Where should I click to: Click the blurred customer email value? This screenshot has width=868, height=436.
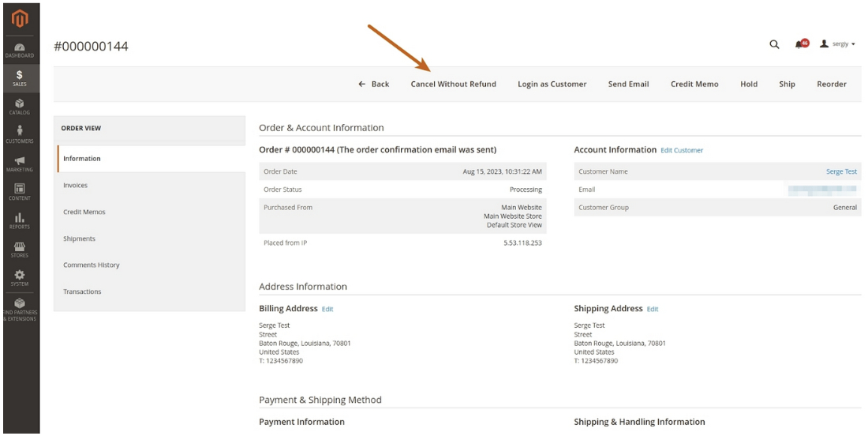(822, 190)
